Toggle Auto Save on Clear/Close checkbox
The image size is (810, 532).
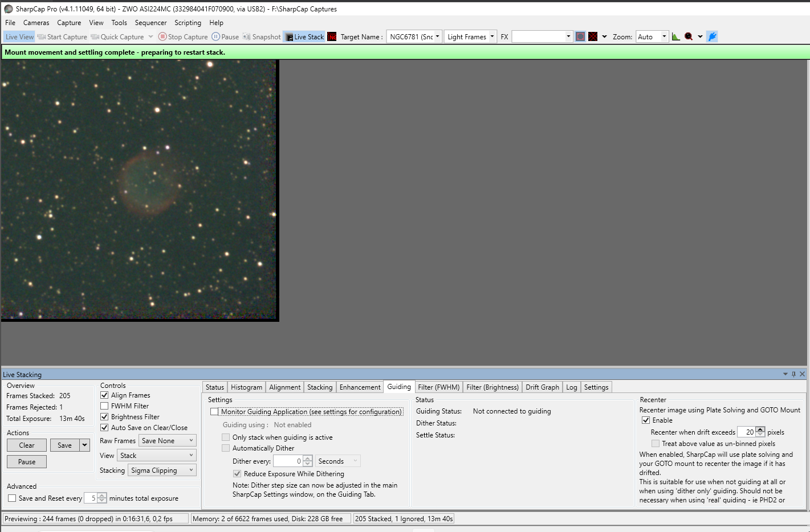[x=104, y=427]
